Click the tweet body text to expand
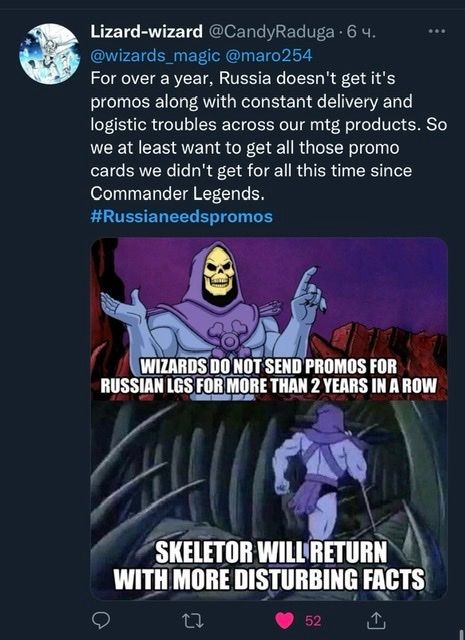 pyautogui.click(x=269, y=136)
